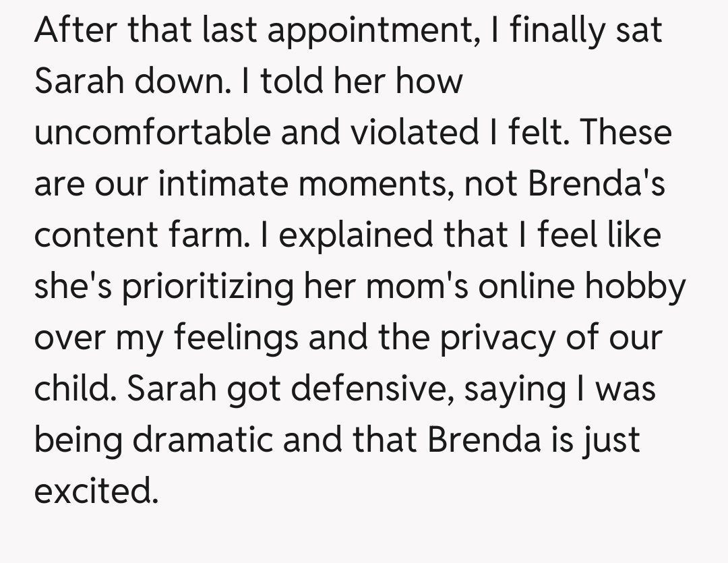Click the word "excited" on last line
Viewport: 728px width, 563px height.
pos(94,490)
